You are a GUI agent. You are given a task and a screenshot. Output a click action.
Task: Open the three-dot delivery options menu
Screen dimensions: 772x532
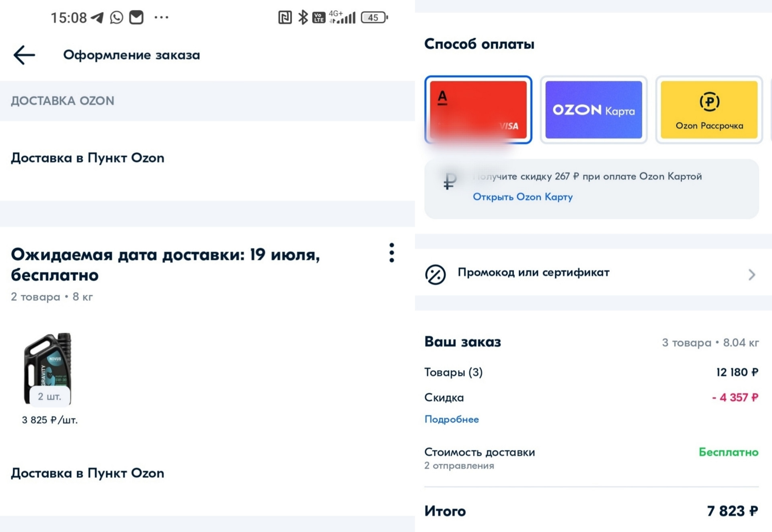(391, 253)
